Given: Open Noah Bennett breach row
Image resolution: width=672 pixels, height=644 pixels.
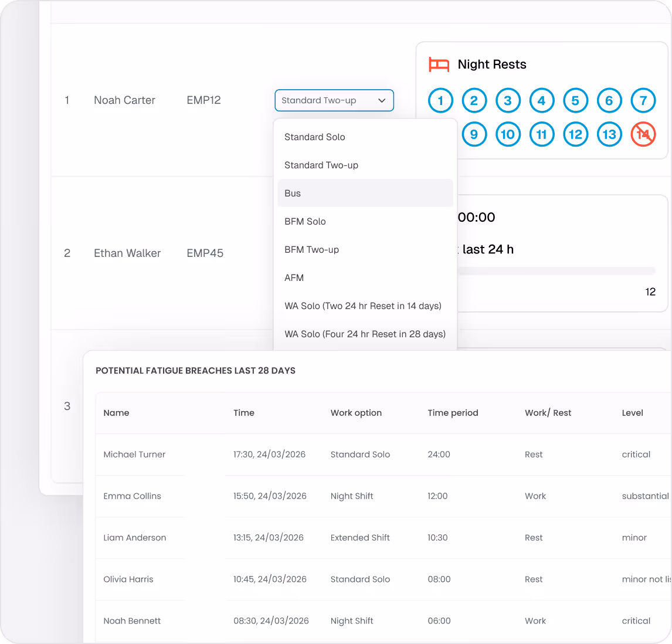Looking at the screenshot, I should 383,621.
